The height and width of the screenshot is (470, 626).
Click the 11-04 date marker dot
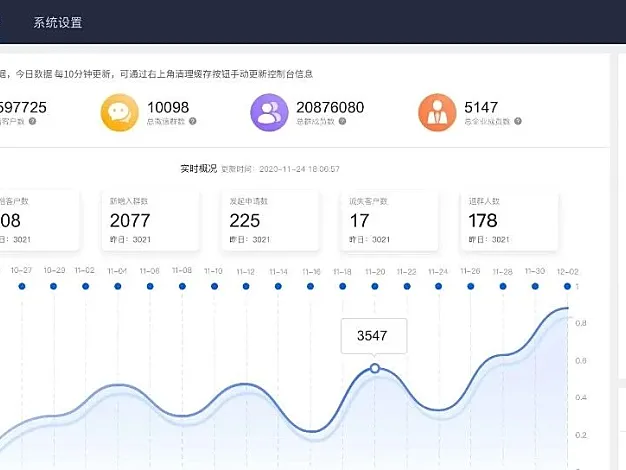pos(118,287)
